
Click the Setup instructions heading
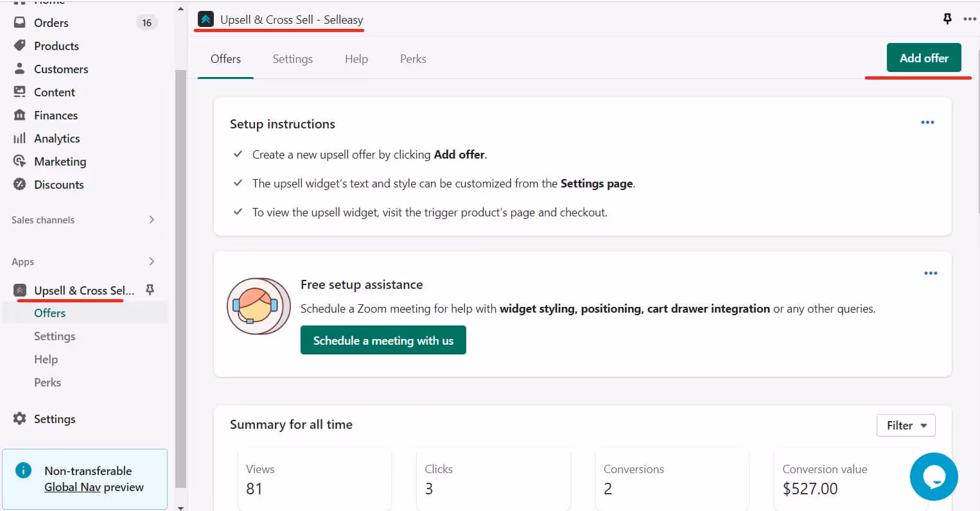pos(283,124)
